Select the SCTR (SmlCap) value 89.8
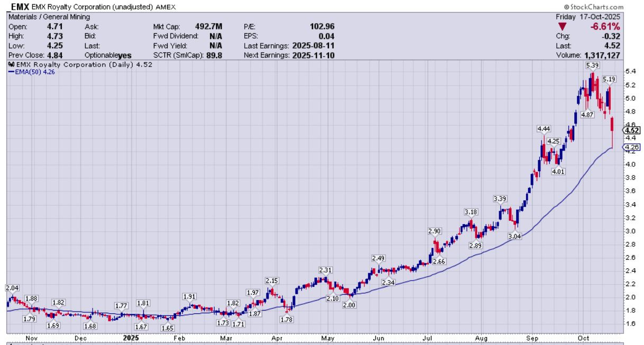 coord(215,55)
